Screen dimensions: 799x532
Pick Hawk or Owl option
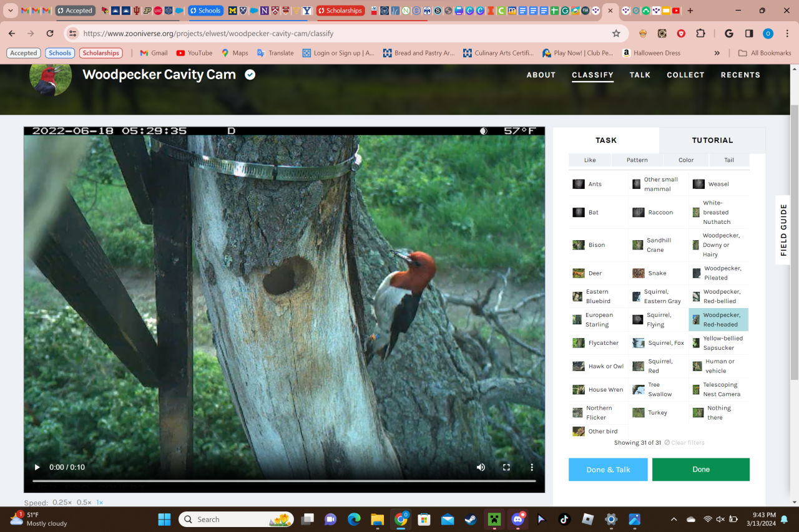598,366
